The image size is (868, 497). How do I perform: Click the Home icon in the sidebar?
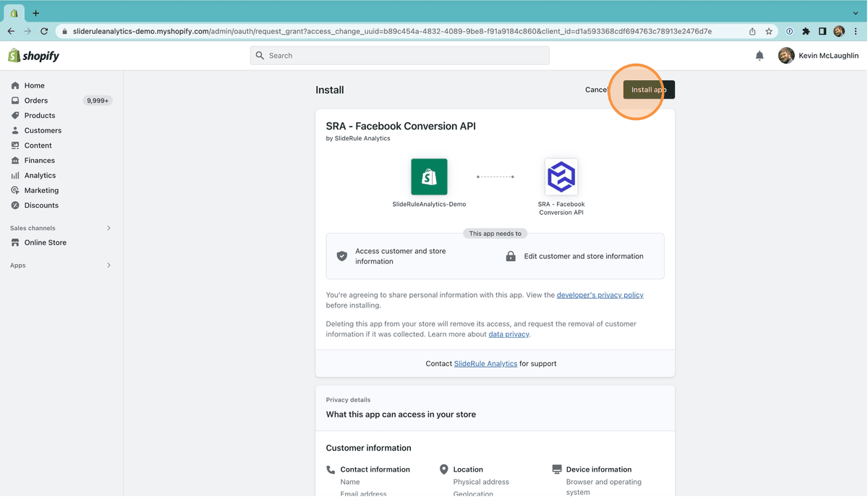point(15,85)
